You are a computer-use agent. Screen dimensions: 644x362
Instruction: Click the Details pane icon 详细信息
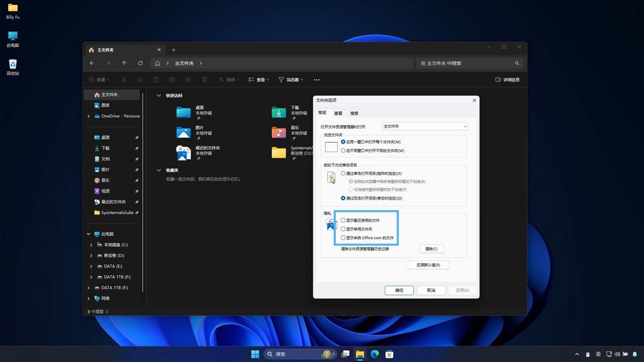tap(507, 79)
